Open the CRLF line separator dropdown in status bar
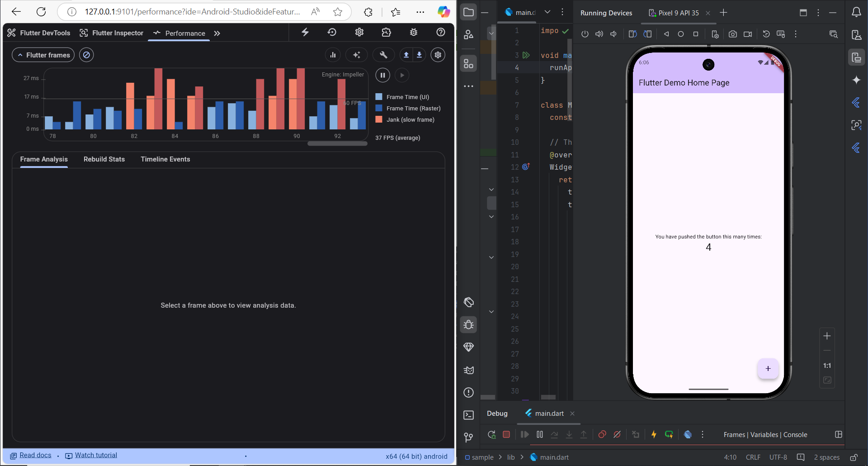868x466 pixels. pos(753,457)
